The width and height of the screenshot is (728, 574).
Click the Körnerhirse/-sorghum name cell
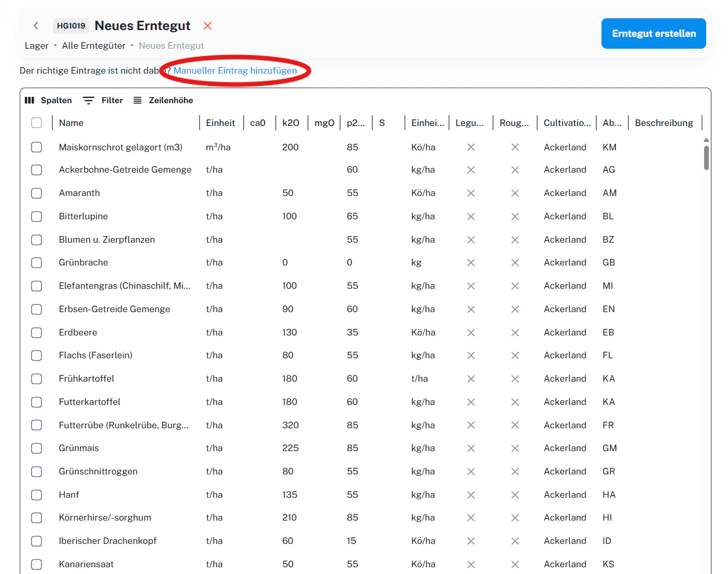click(105, 517)
